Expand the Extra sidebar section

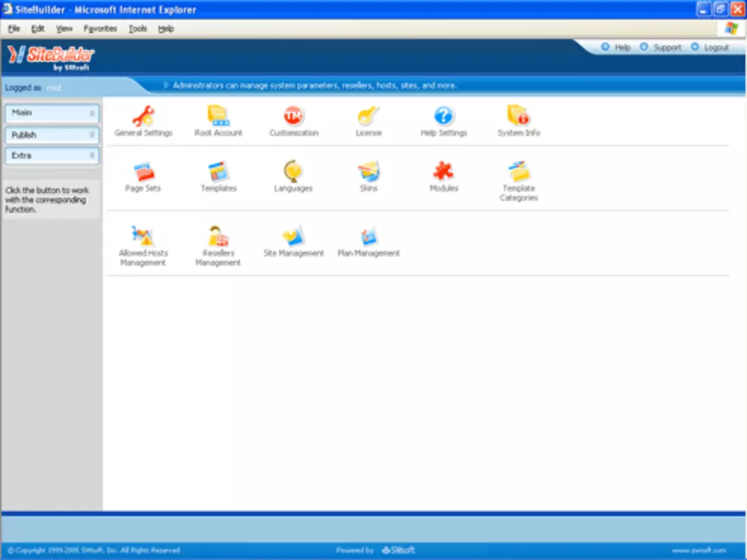coord(52,155)
